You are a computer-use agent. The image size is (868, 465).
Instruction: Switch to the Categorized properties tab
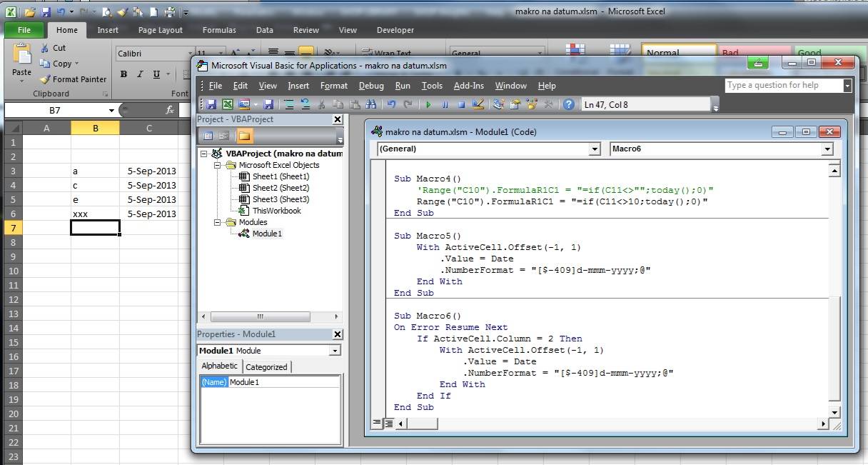click(266, 367)
